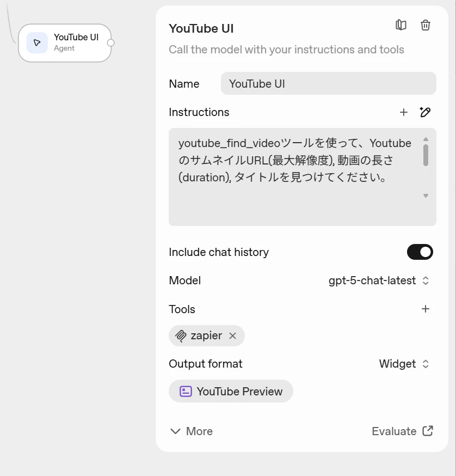This screenshot has width=456, height=476.
Task: Add a new tool with plus icon
Action: tap(426, 309)
